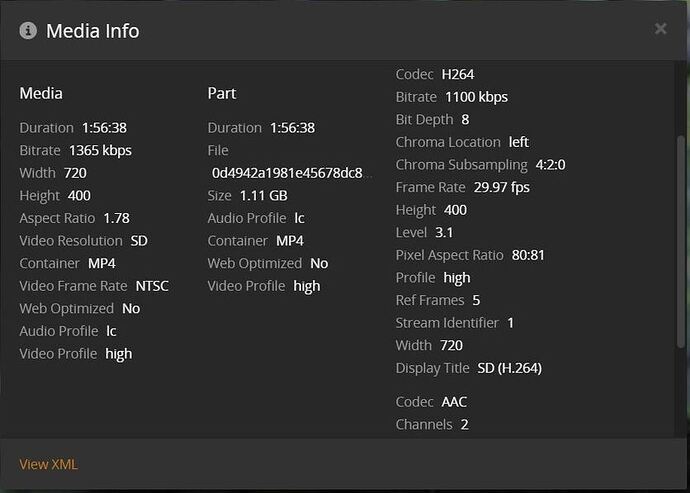Viewport: 690px width, 493px height.
Task: Select the Media section heading
Action: pos(41,93)
